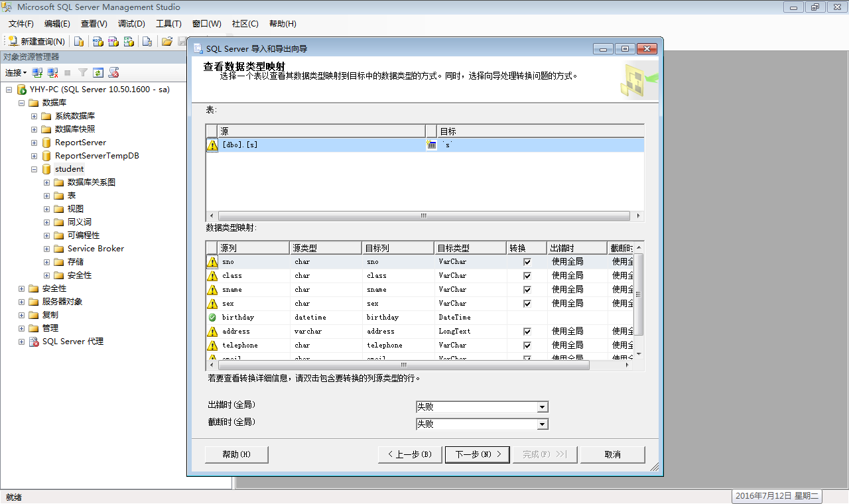Toggle the 转换 checkbox for the address row
Screen dimensions: 849x504
(x=527, y=332)
